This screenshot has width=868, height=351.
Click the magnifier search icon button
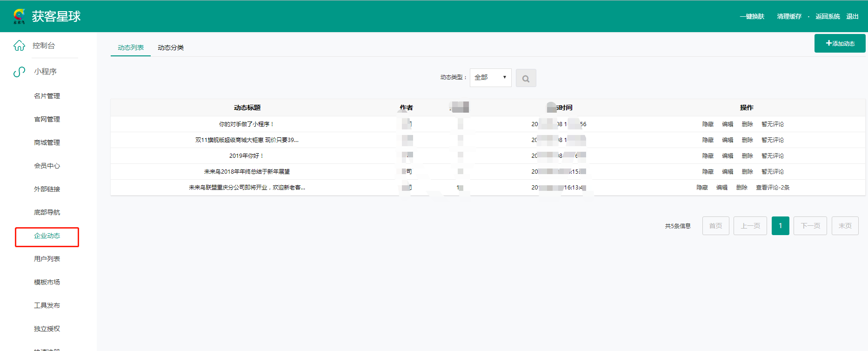526,78
